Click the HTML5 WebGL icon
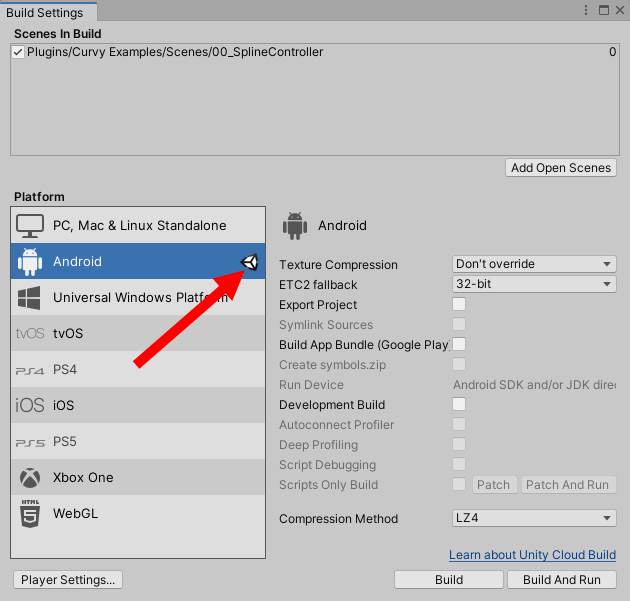This screenshot has width=630, height=601. pos(30,513)
